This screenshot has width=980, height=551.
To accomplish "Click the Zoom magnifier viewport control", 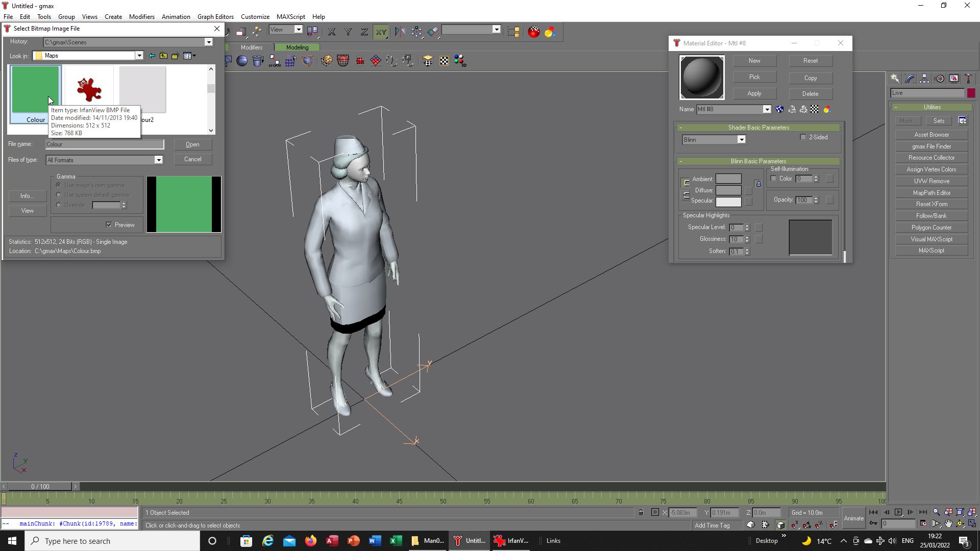I will click(936, 512).
